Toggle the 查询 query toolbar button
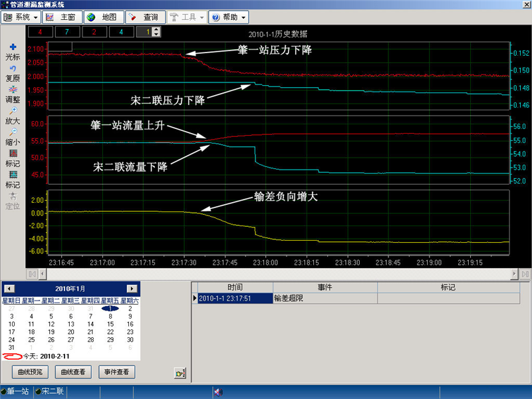 143,17
